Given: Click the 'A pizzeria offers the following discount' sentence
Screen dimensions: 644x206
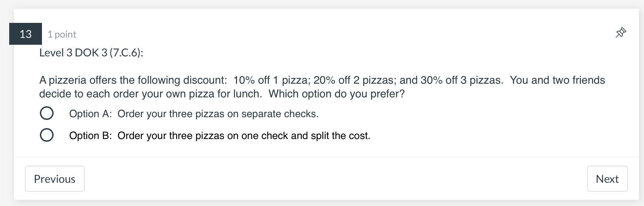Looking at the screenshot, I should coord(133,80).
